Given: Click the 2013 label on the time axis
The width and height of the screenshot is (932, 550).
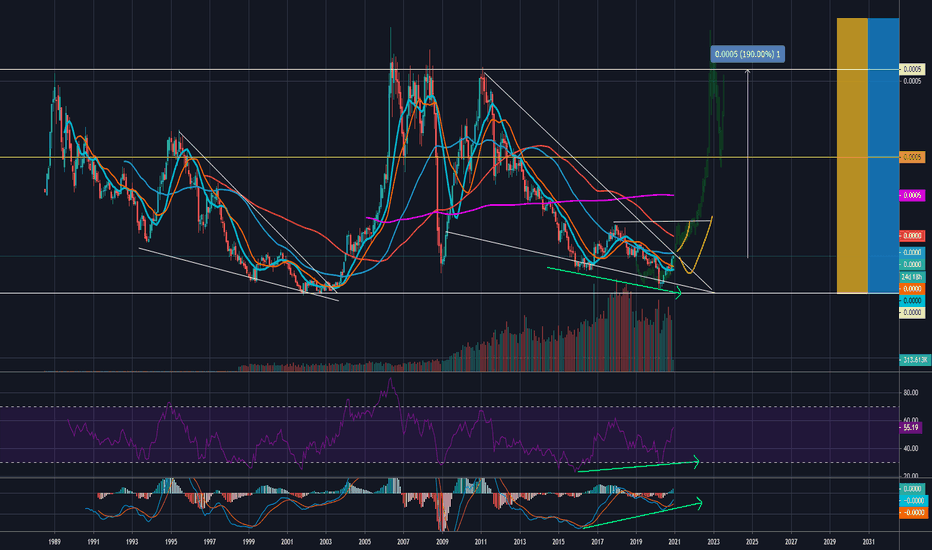Looking at the screenshot, I should point(519,542).
